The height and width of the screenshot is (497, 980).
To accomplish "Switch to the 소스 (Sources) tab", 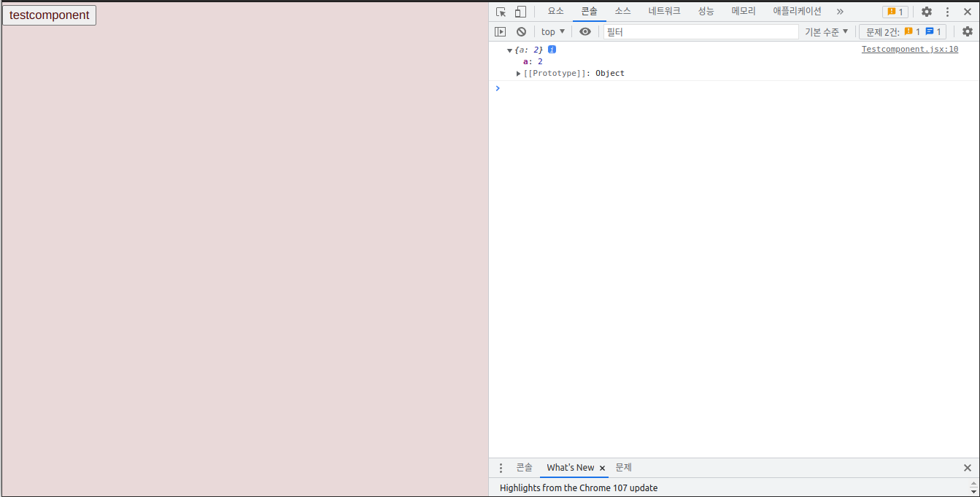I will (622, 11).
